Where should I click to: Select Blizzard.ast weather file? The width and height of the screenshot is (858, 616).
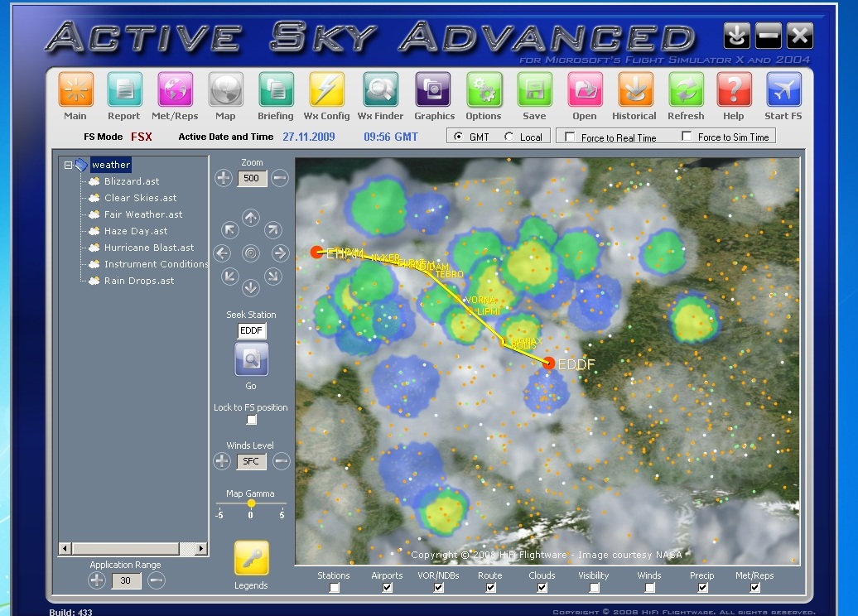pos(132,181)
